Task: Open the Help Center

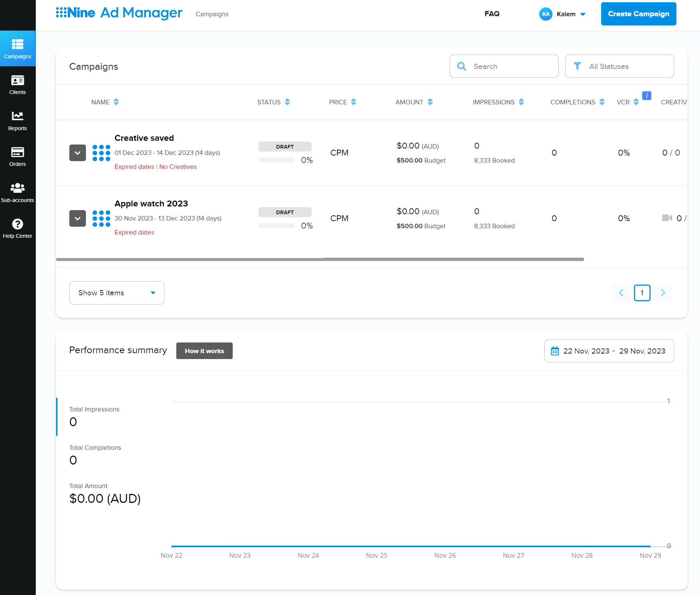Action: click(x=18, y=229)
